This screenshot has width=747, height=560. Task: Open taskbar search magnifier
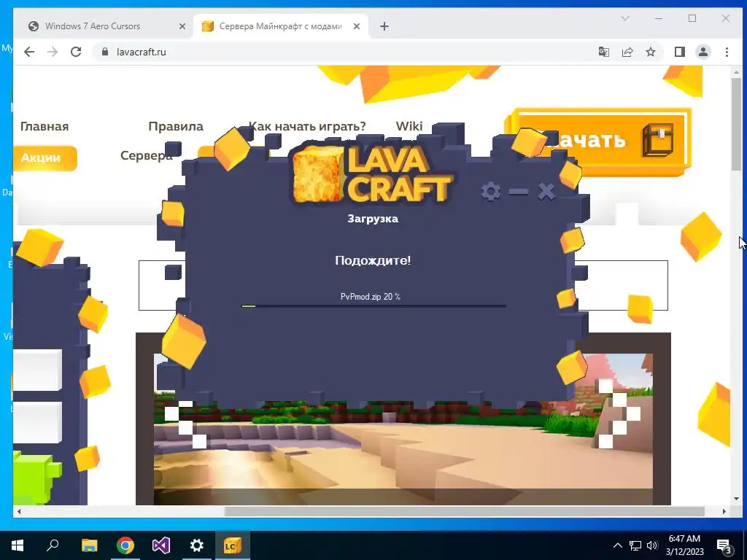[x=53, y=545]
